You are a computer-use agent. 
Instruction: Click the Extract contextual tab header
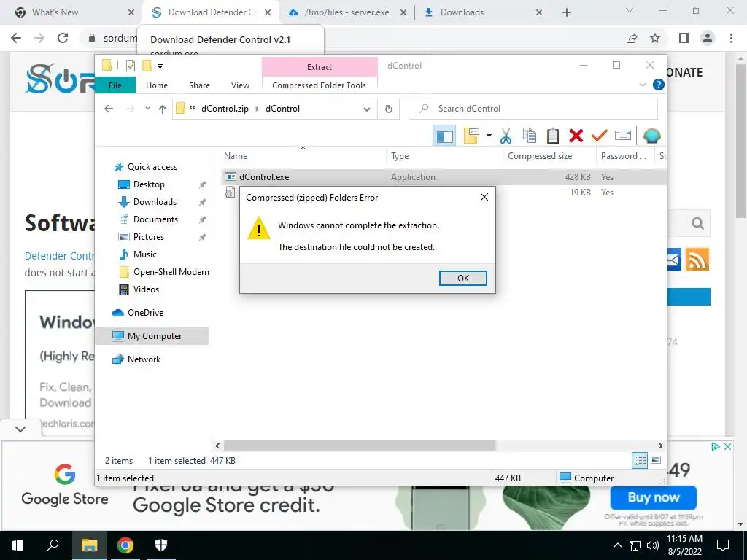click(x=320, y=67)
